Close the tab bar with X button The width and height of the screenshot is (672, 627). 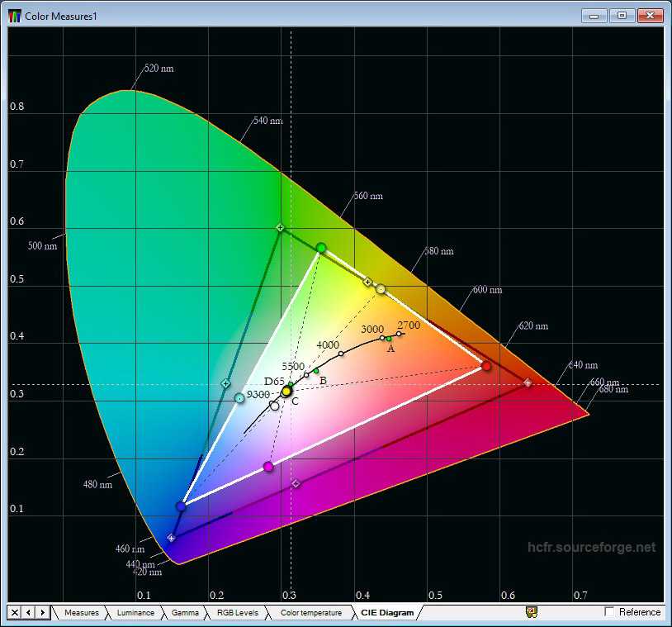[x=15, y=612]
